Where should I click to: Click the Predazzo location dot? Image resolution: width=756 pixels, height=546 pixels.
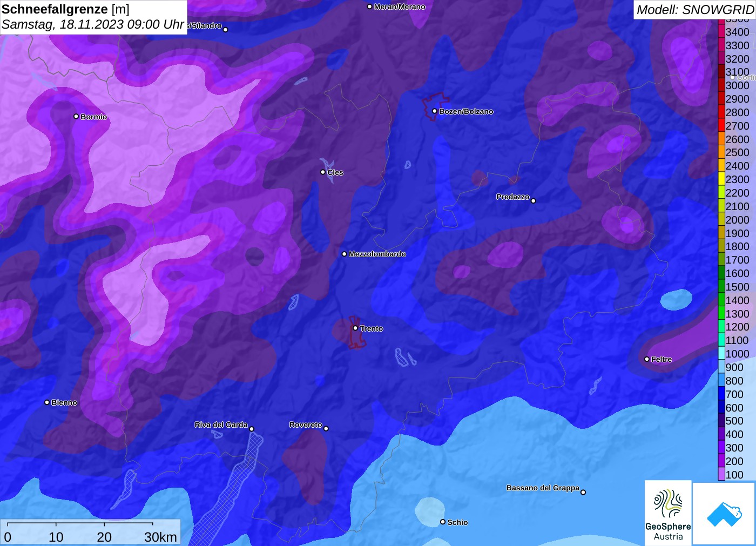click(x=534, y=201)
